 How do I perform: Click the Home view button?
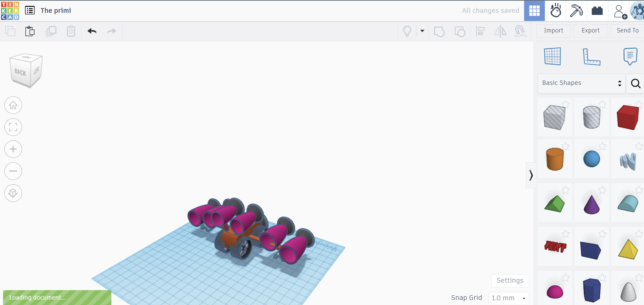[x=13, y=105]
